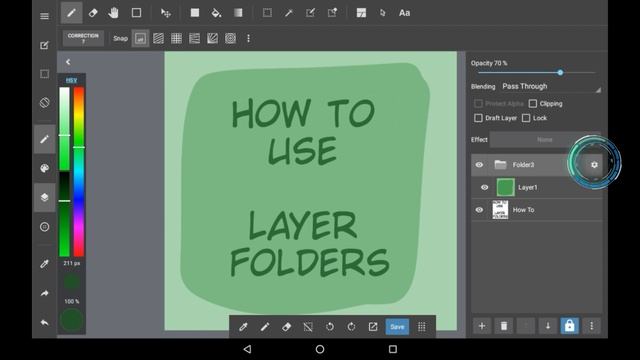Open the Effect None selector

pos(545,140)
